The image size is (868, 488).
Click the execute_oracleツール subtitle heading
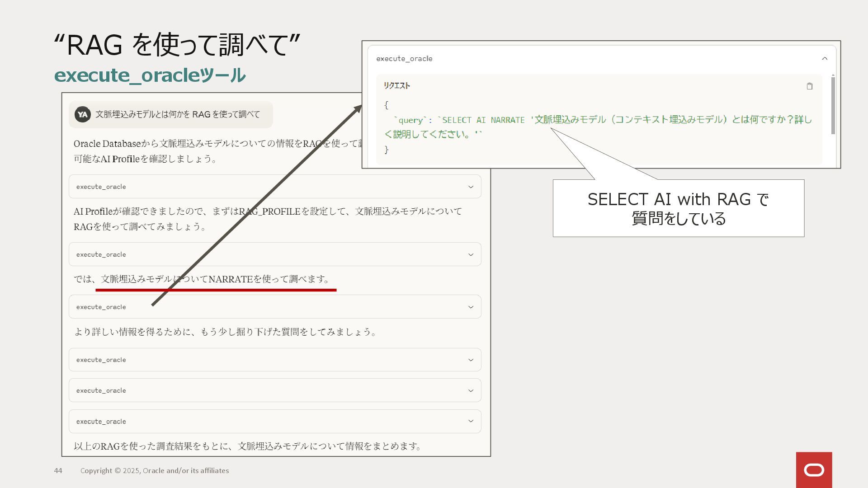tap(150, 75)
